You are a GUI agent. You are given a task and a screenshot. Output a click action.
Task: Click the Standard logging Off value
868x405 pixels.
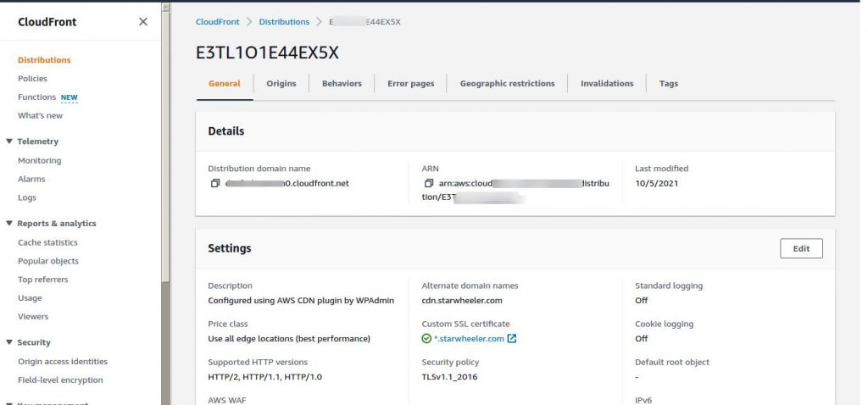point(642,301)
